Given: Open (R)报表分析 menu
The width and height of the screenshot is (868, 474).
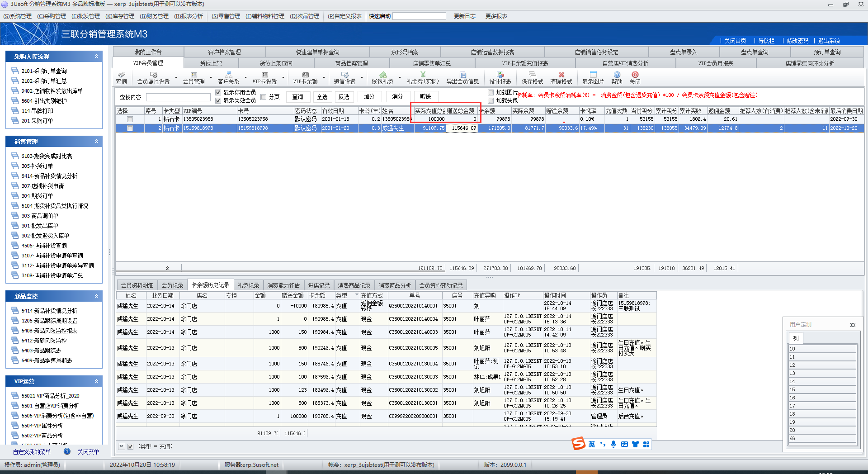Looking at the screenshot, I should (189, 16).
